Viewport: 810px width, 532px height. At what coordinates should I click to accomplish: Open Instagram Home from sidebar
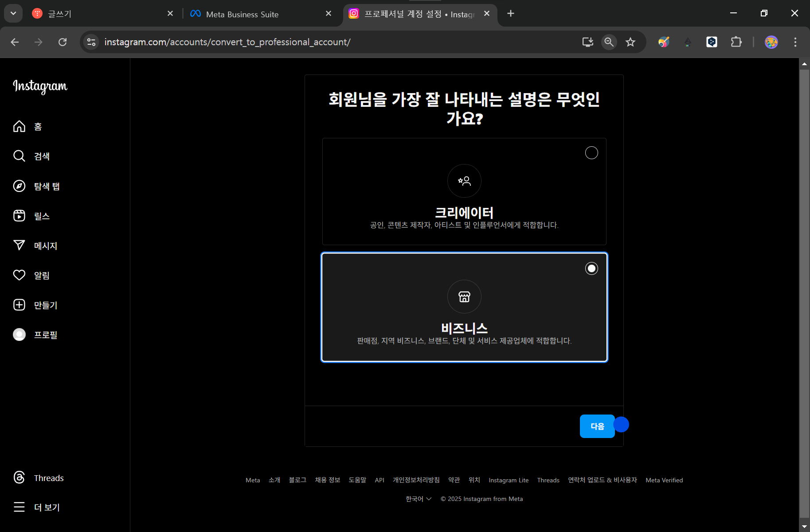(27, 126)
